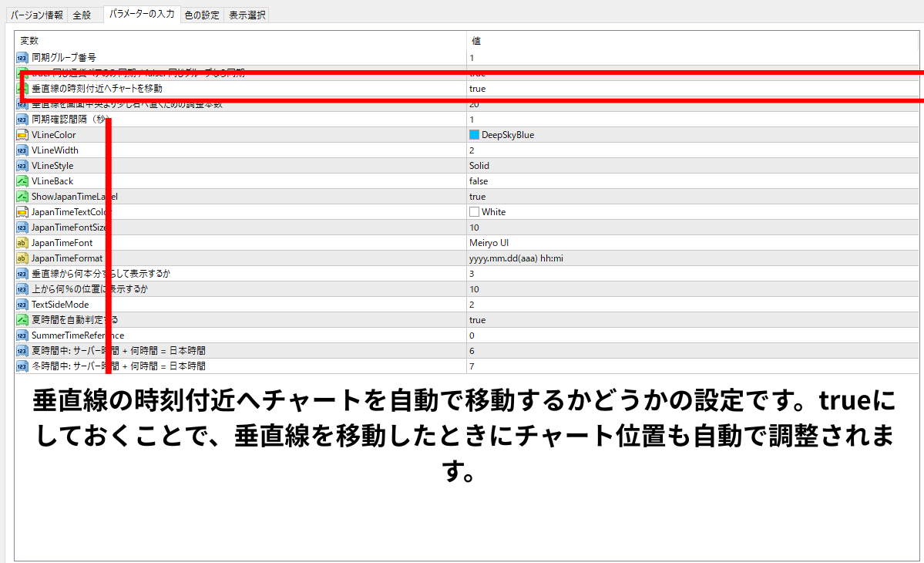Toggle the ShowJapanTimeLabel true value
924x563 pixels.
478,197
